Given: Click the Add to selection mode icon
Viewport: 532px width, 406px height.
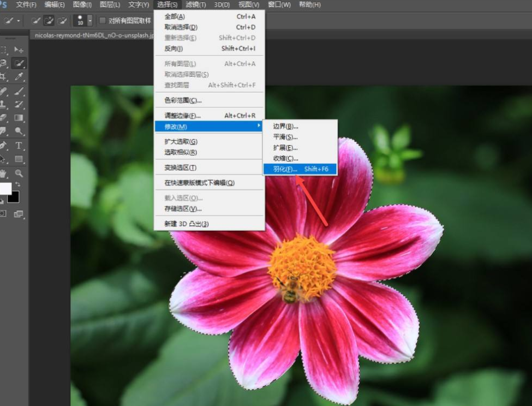Looking at the screenshot, I should (49, 21).
